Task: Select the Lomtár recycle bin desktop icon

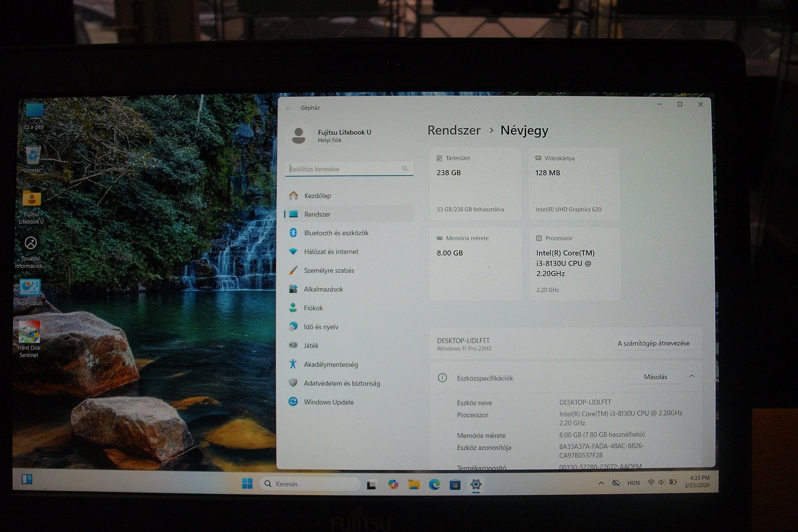Action: [x=32, y=160]
